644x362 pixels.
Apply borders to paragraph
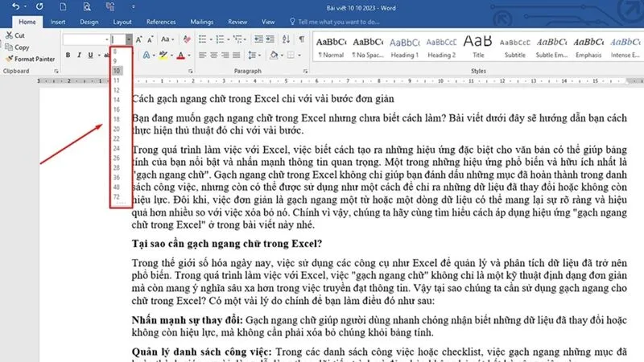tap(291, 55)
